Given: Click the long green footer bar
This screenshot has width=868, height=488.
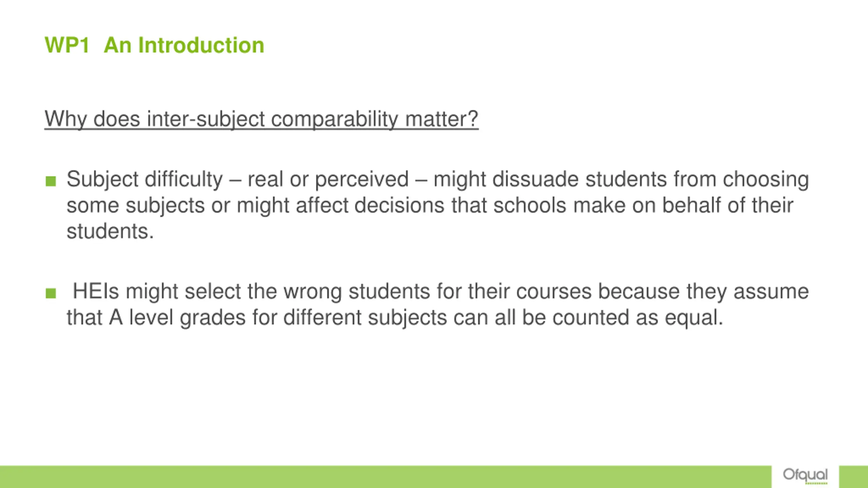Looking at the screenshot, I should click(386, 477).
